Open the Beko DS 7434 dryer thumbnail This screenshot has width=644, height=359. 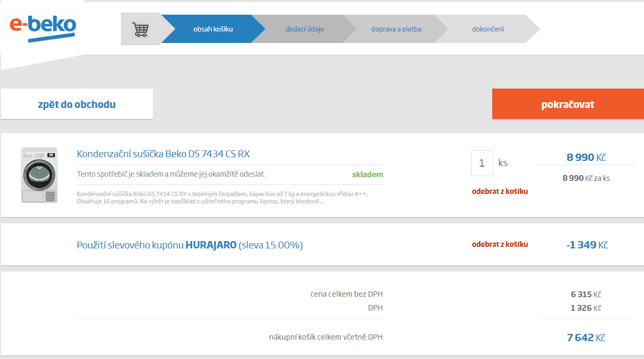pos(39,175)
